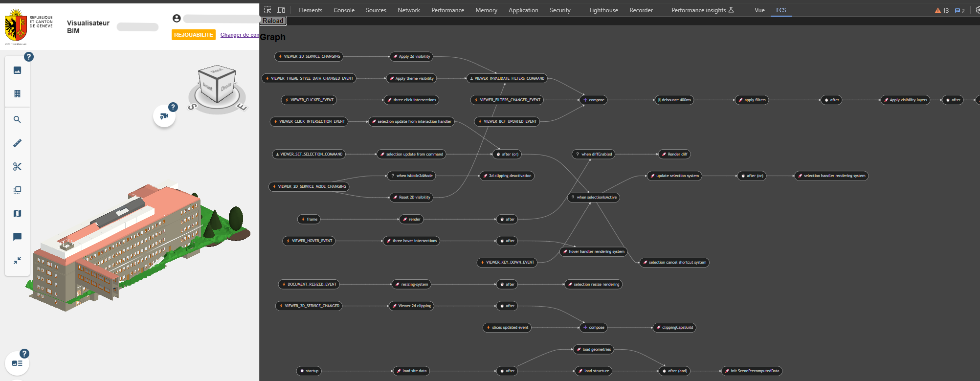Click the Reload button
Screen dimensions: 980x381
click(x=273, y=21)
